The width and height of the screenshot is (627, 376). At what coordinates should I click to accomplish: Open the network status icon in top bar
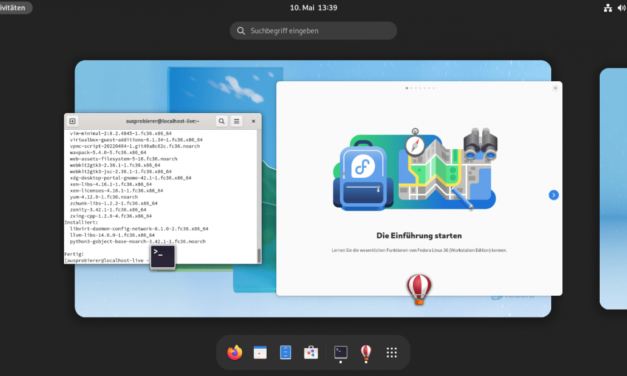pyautogui.click(x=608, y=8)
